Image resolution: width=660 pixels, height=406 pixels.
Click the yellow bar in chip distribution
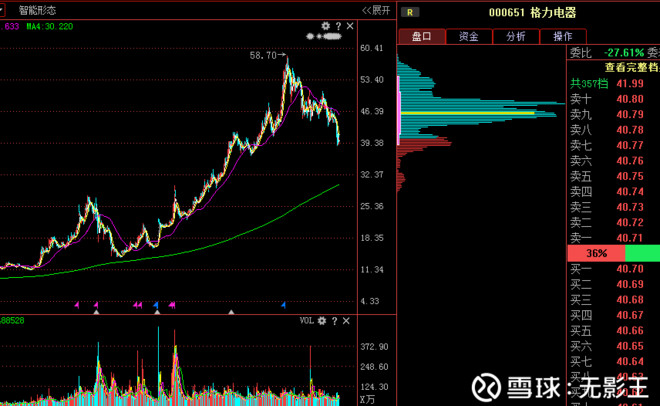click(468, 113)
